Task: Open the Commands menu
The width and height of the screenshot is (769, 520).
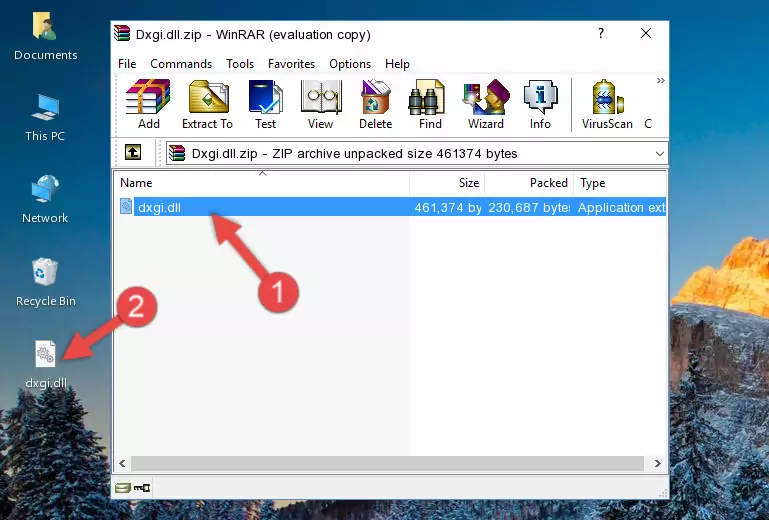Action: pos(181,64)
